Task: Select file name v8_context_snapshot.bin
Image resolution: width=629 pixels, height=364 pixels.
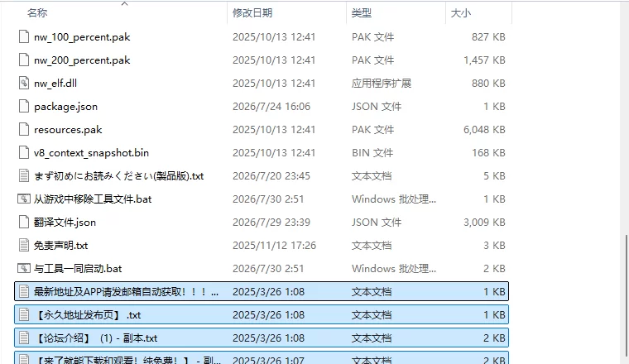Action: tap(91, 153)
